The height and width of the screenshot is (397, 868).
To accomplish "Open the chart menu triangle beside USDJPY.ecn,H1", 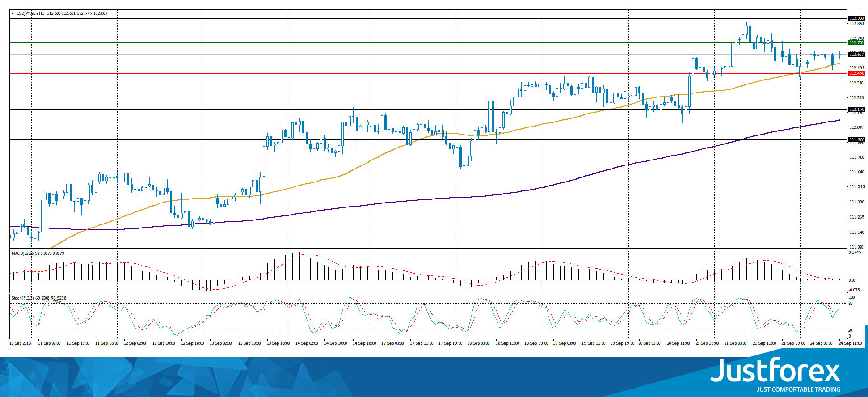I will point(13,13).
